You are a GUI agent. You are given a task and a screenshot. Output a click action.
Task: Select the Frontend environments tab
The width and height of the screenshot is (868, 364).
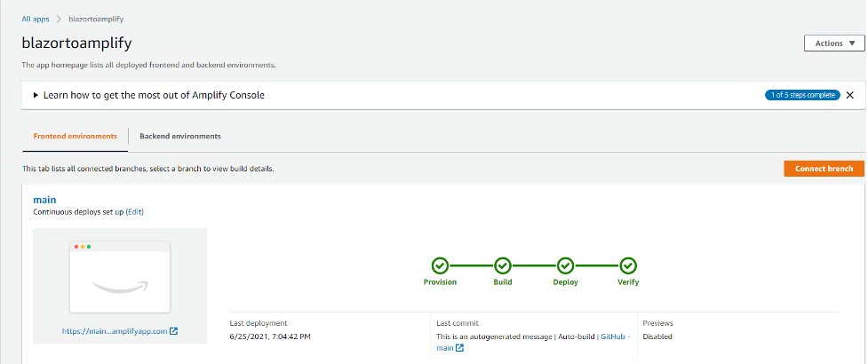click(75, 137)
